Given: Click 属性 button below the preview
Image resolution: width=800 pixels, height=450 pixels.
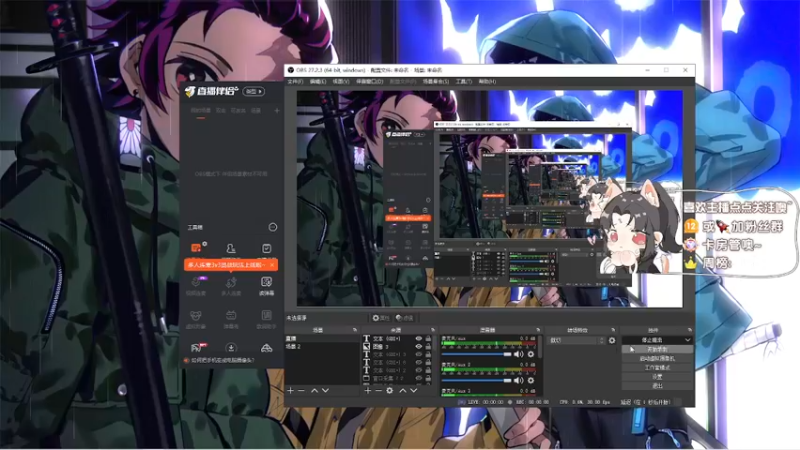Looking at the screenshot, I should [380, 318].
